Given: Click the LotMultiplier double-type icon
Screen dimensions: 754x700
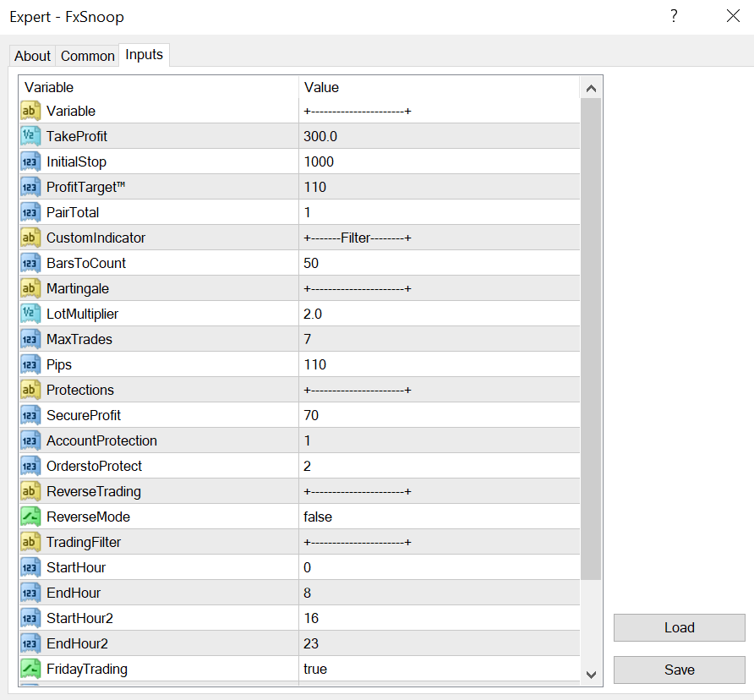Looking at the screenshot, I should click(x=30, y=314).
